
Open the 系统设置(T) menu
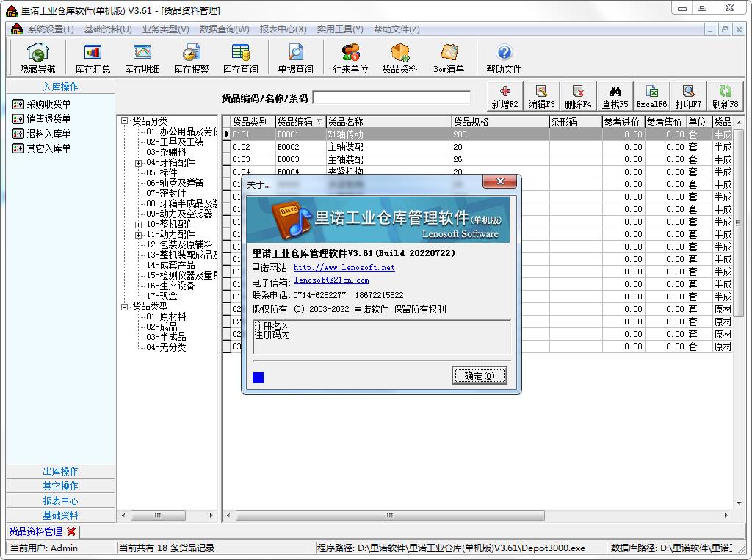(51, 29)
